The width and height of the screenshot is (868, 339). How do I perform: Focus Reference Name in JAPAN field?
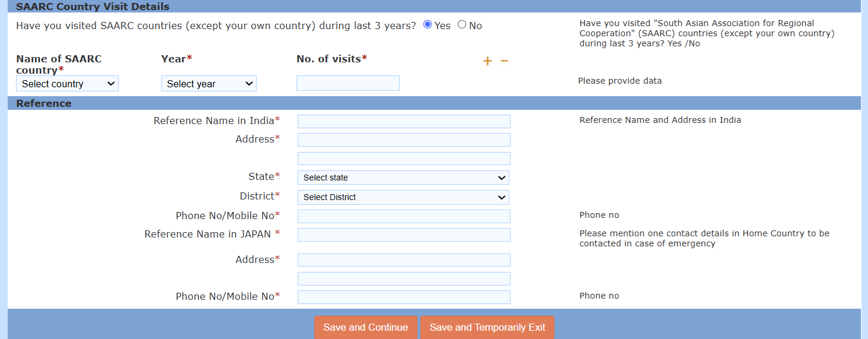pyautogui.click(x=404, y=235)
